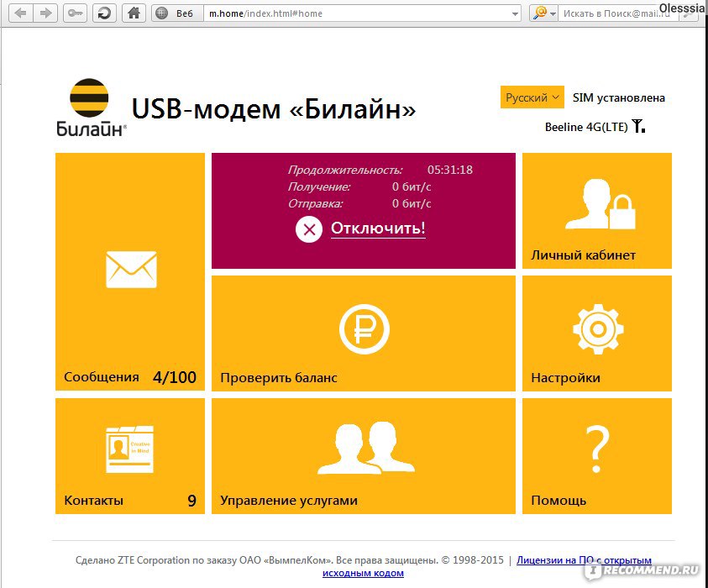This screenshot has height=588, width=708.
Task: Click the white X disconnect icon
Action: point(309,229)
